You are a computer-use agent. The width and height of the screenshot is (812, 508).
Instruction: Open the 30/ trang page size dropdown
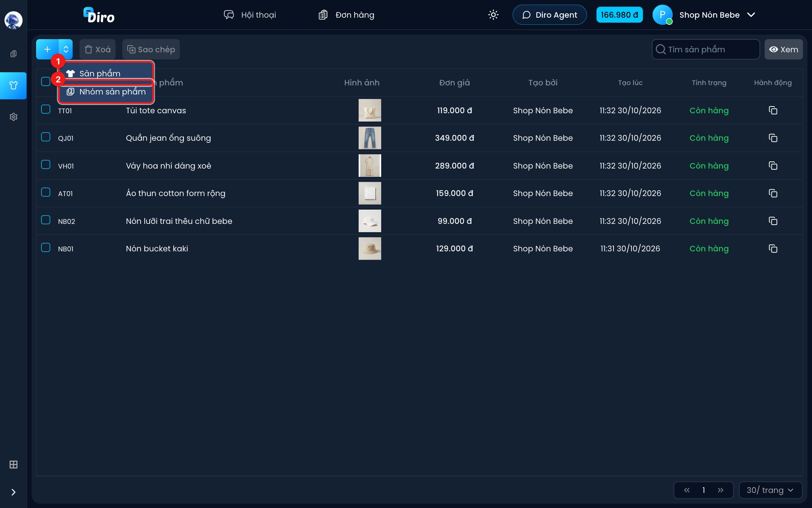click(770, 490)
